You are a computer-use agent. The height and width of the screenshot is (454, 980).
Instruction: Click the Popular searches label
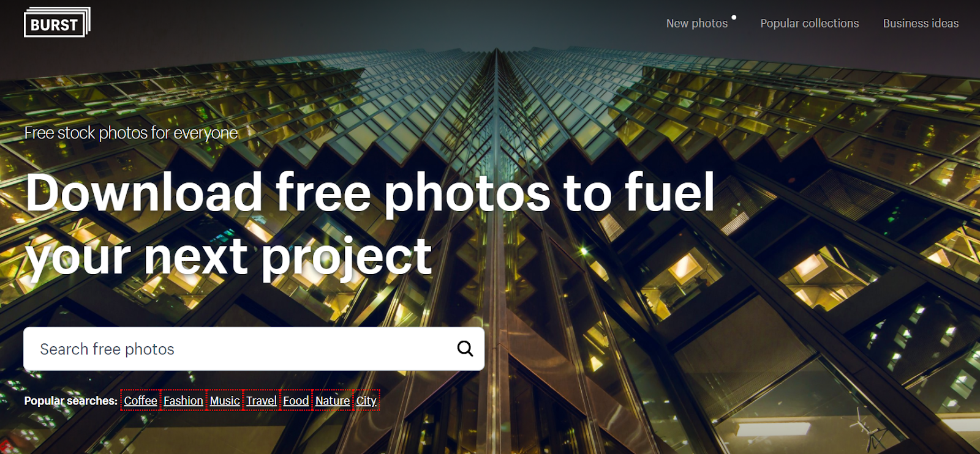(x=70, y=401)
